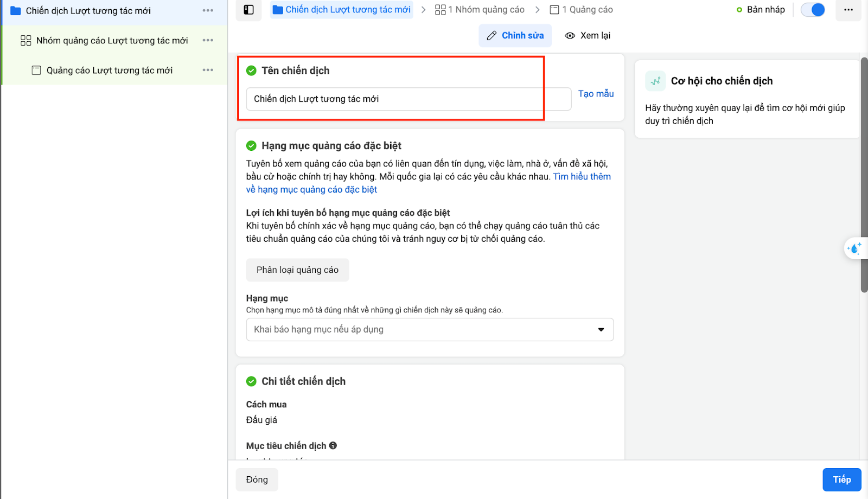The height and width of the screenshot is (499, 868).
Task: Click the green check next to Tên chiến dịch
Action: click(251, 71)
